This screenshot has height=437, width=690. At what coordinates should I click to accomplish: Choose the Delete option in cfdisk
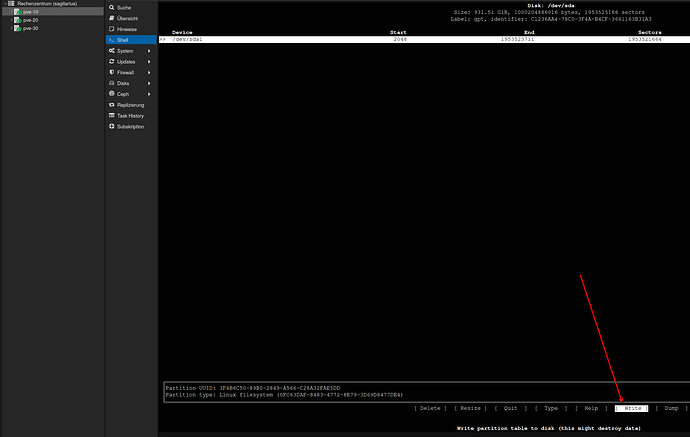(x=430, y=408)
